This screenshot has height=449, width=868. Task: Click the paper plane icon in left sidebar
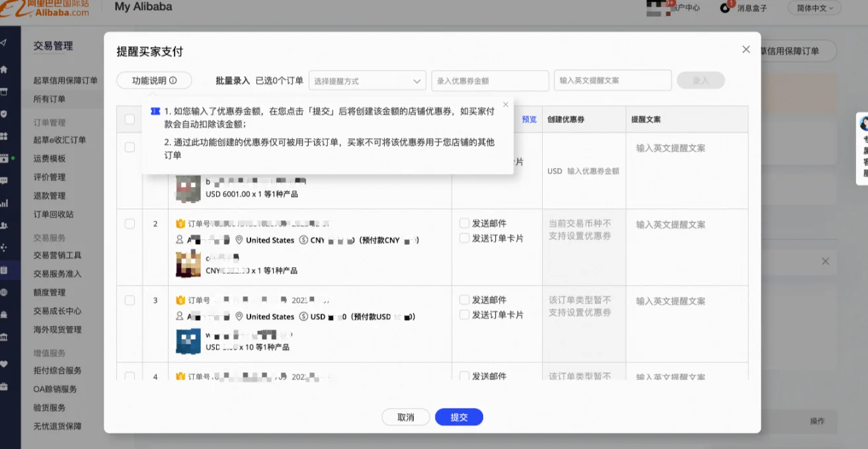click(4, 43)
